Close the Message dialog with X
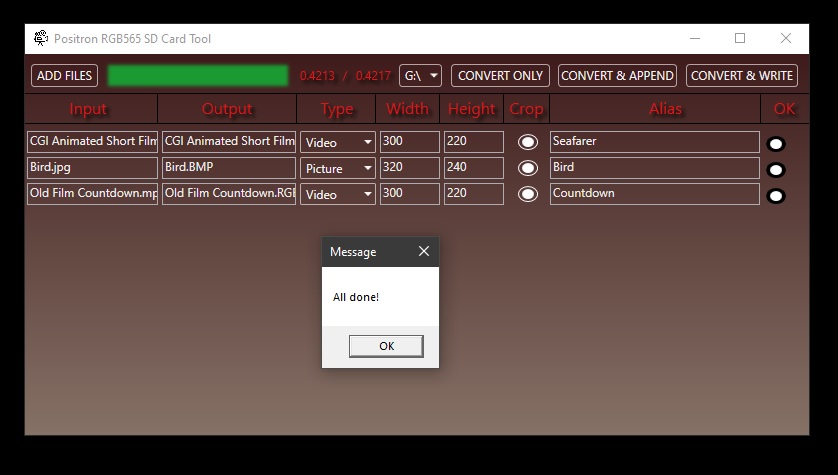The image size is (838, 475). [x=424, y=252]
